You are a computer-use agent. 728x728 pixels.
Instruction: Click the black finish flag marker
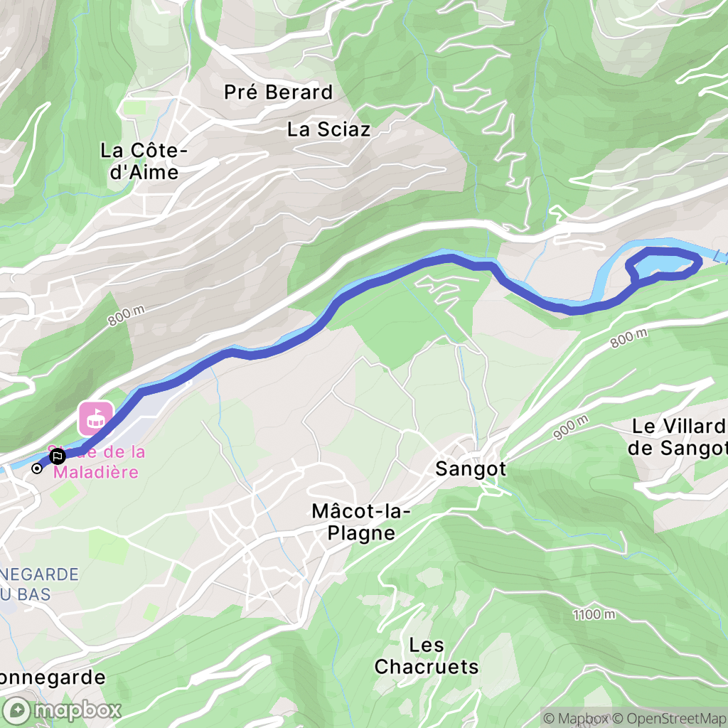(x=58, y=456)
